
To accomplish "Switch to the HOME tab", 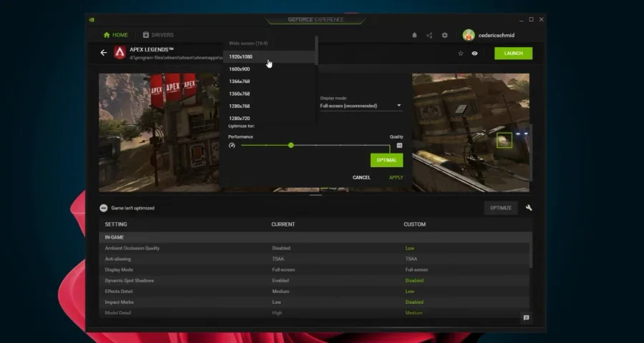I will [x=116, y=35].
